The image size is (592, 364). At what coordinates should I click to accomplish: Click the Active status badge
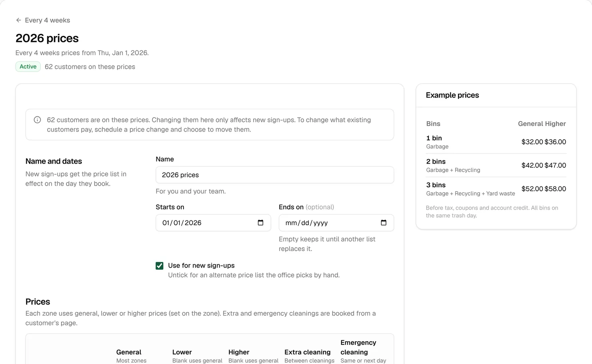point(28,66)
